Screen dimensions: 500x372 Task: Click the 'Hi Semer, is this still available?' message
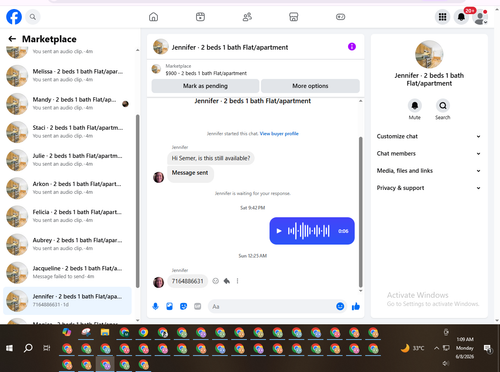211,158
